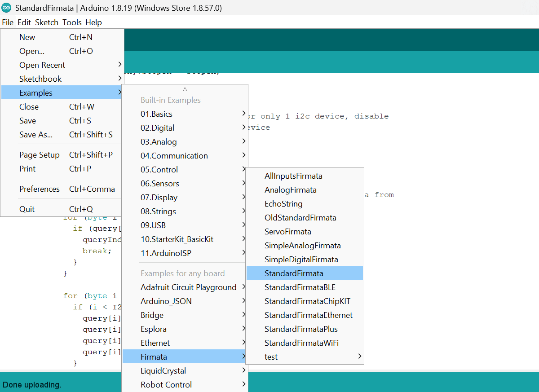Open the Sketch menu
This screenshot has height=392, width=539.
tap(47, 22)
